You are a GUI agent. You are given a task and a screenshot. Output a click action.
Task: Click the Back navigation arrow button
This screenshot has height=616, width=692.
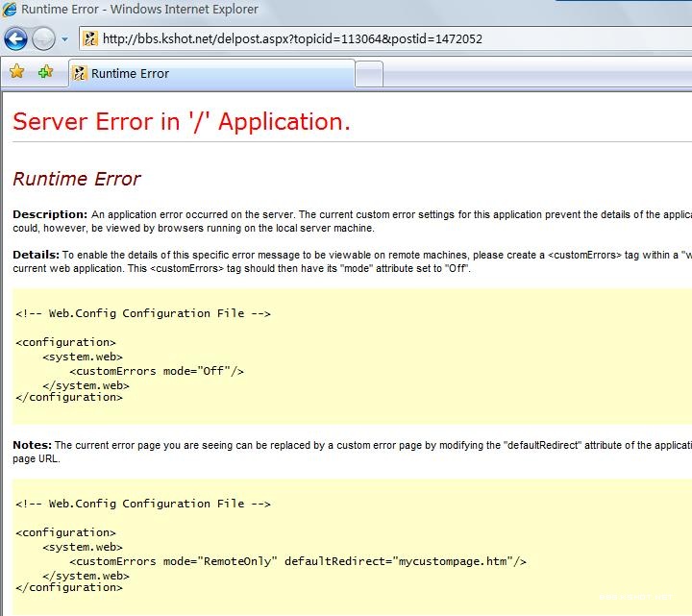(x=15, y=38)
